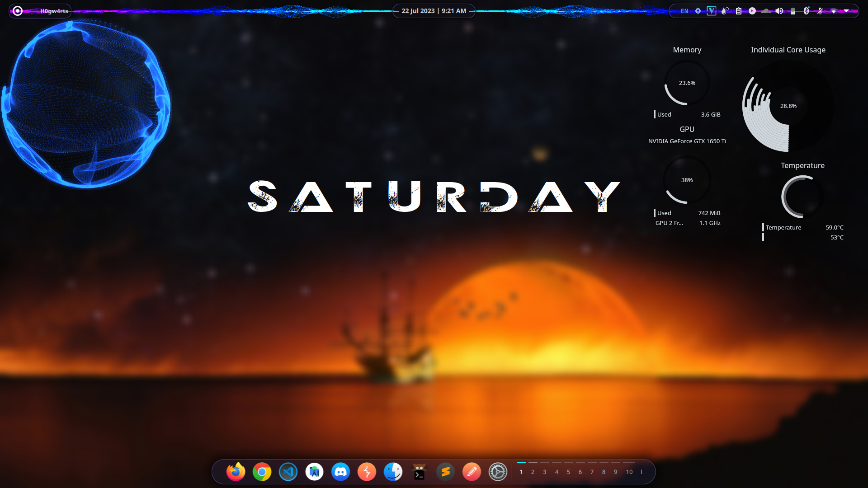
Task: Open volume control in system tray
Action: [x=779, y=11]
